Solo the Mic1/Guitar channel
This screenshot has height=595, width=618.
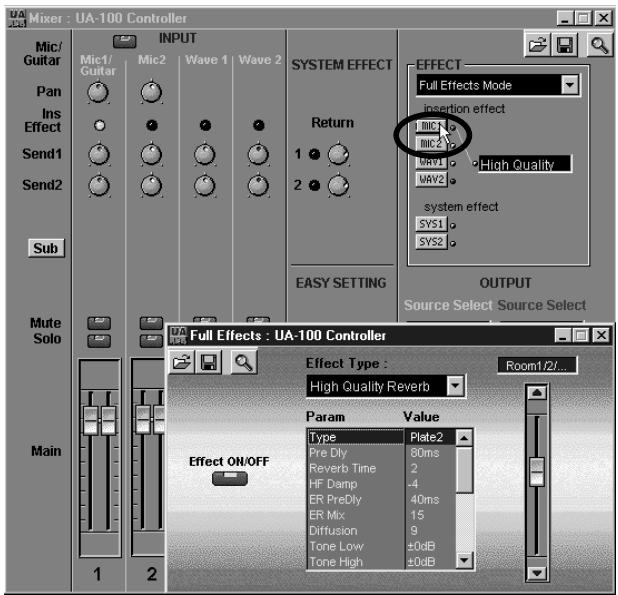(99, 340)
